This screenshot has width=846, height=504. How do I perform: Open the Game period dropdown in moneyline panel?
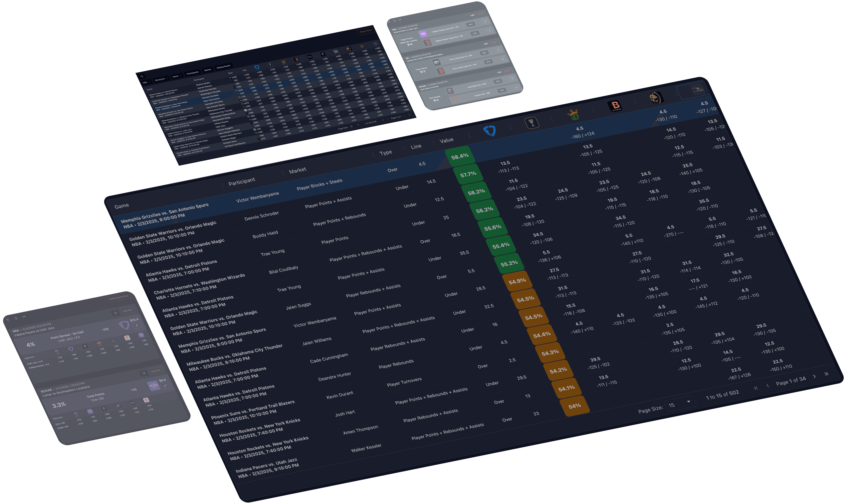click(x=177, y=76)
